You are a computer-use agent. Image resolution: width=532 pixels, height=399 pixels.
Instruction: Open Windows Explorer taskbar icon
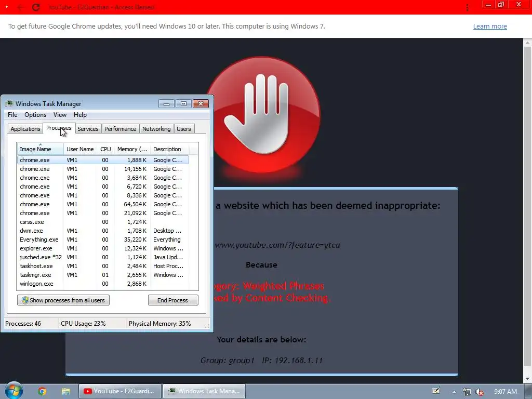(x=66, y=391)
